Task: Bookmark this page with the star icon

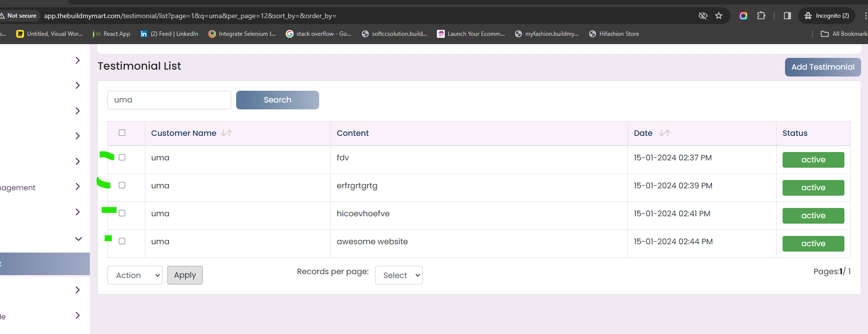Action: click(719, 16)
